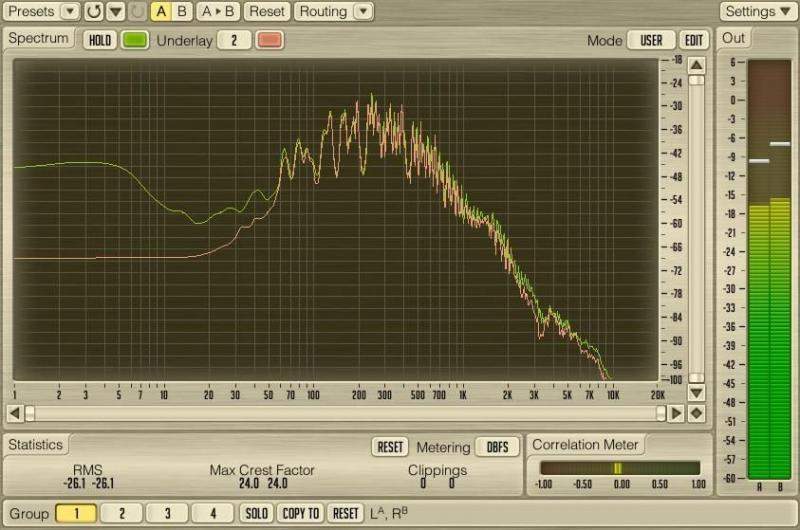Viewport: 800px width, 530px height.
Task: Select the Statistics tab
Action: click(36, 444)
